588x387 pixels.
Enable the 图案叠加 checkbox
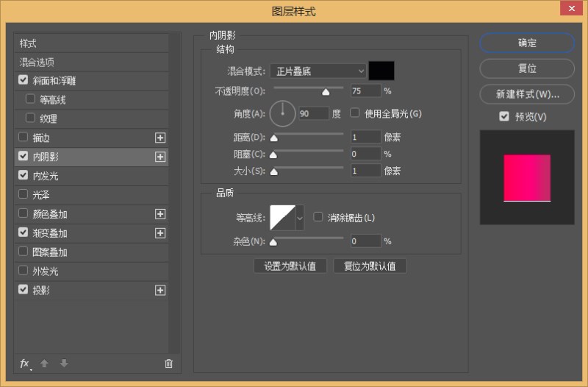click(24, 251)
